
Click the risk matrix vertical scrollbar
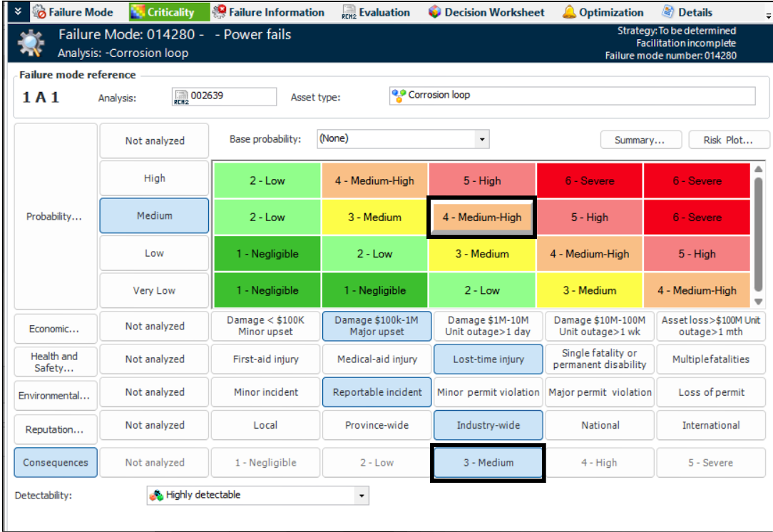[758, 228]
